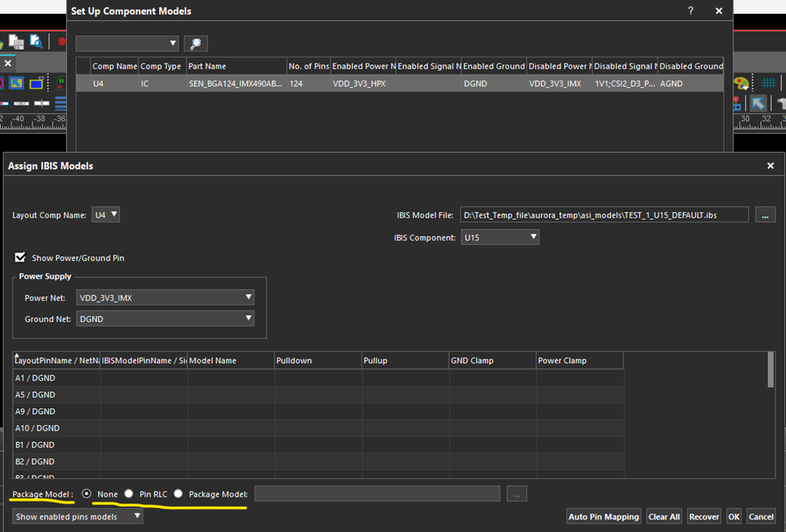Click the blue arrow select-area tool icon
The height and width of the screenshot is (532, 786).
16,83
